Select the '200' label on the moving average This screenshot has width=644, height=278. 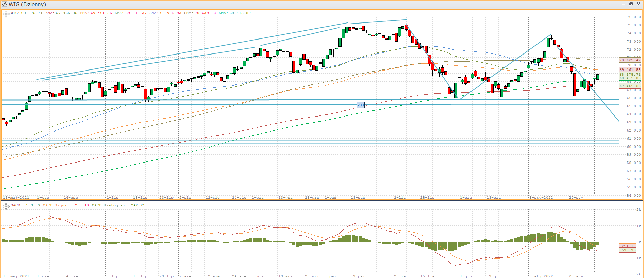(x=360, y=105)
